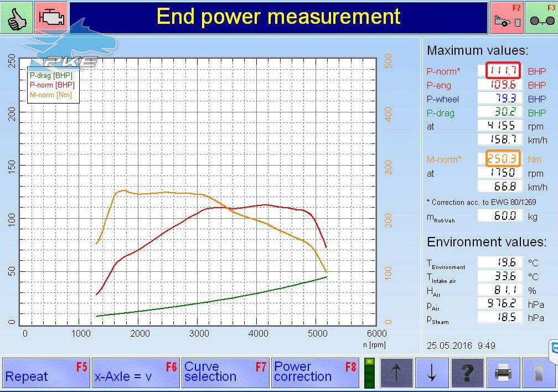Click the down arrow button
The image size is (558, 392).
click(x=432, y=373)
